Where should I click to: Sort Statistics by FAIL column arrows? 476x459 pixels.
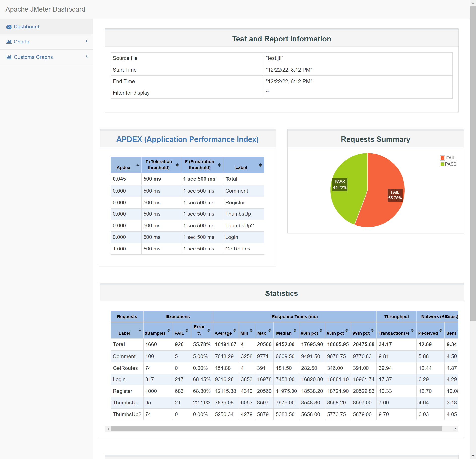click(187, 330)
